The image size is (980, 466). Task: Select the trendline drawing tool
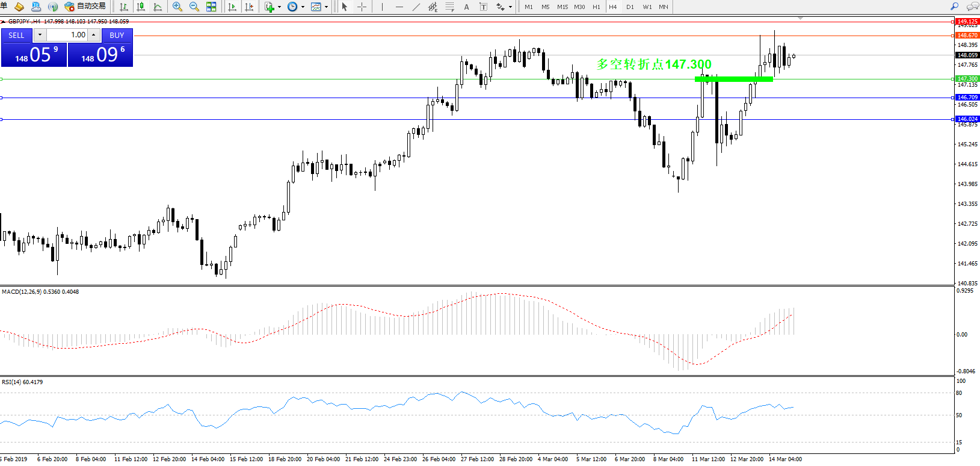coord(416,7)
